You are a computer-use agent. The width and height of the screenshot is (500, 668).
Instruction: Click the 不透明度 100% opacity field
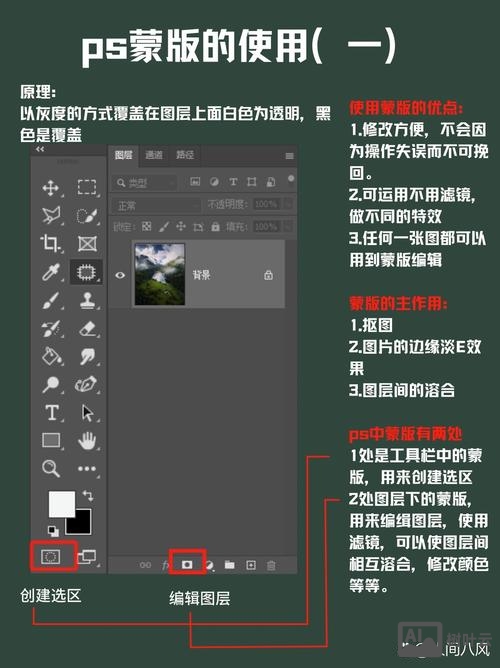click(266, 204)
